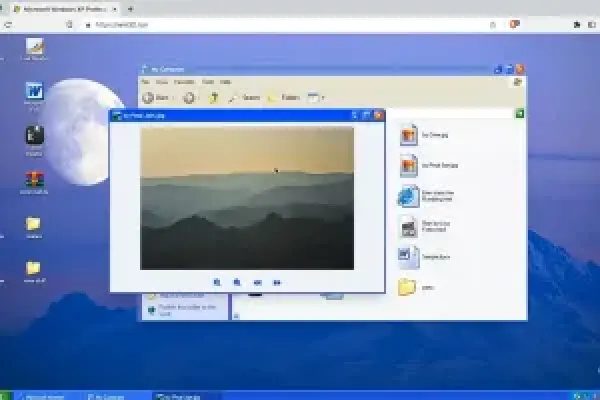600x400 pixels.
Task: Click the image viewer title bar icon
Action: [x=117, y=116]
